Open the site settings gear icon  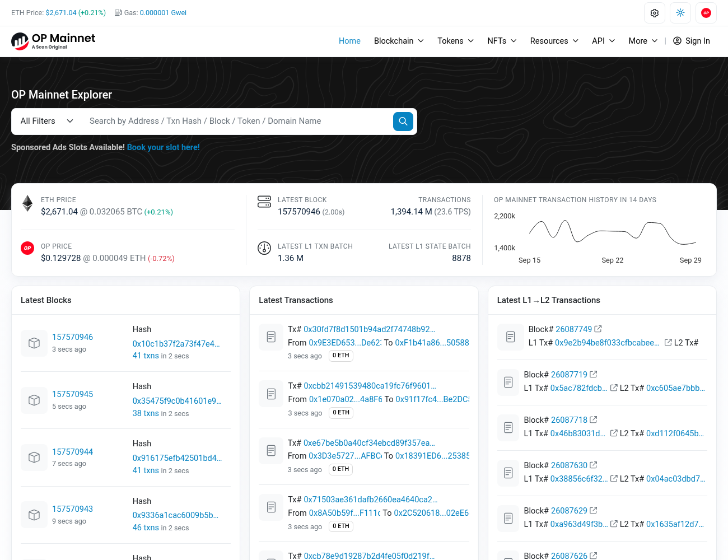[655, 13]
